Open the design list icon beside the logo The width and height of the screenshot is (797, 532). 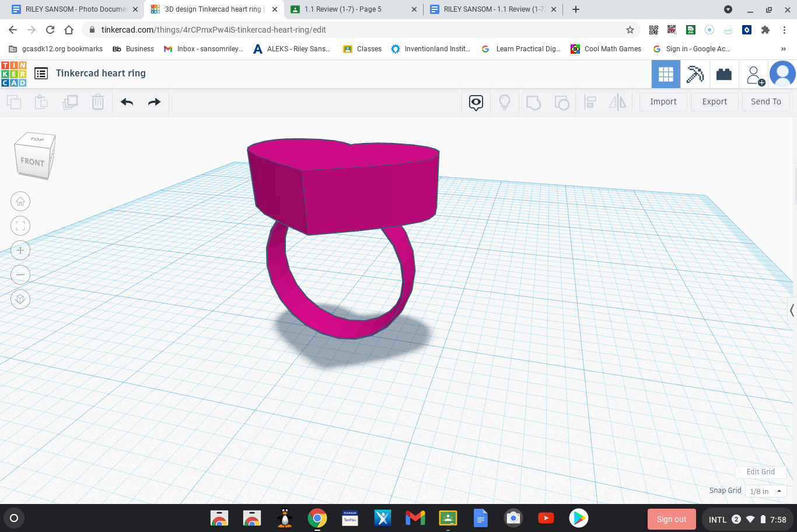pos(41,73)
